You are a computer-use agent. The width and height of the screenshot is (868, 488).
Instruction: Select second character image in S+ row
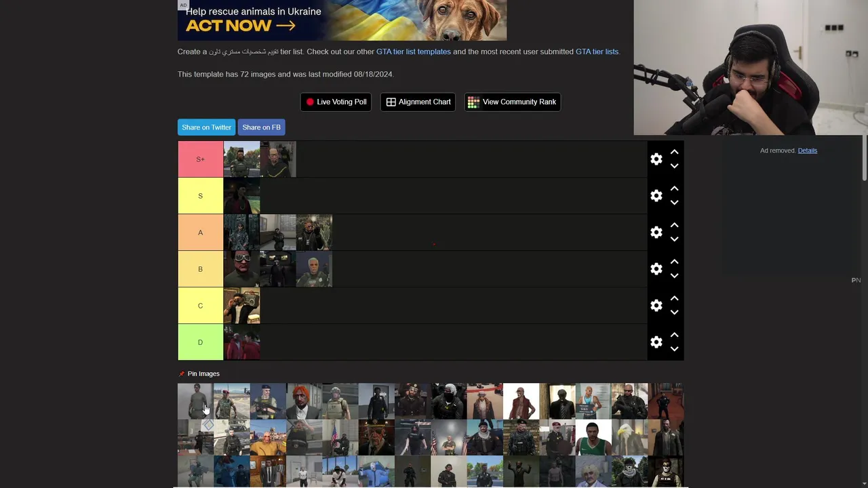(278, 159)
